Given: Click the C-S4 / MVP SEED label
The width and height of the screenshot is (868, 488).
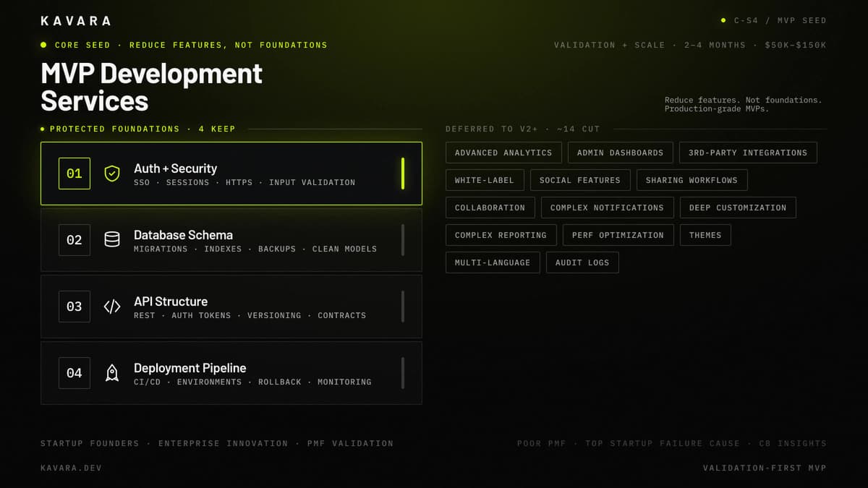Looking at the screenshot, I should 780,21.
